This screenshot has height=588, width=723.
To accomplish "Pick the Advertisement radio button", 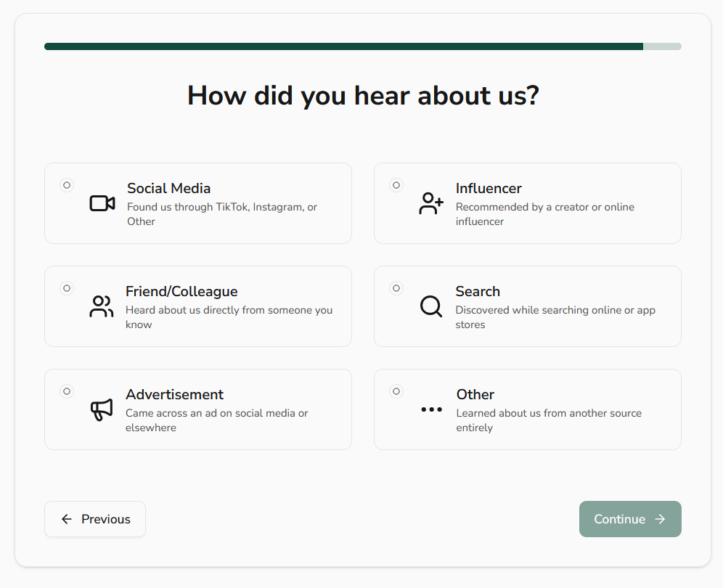I will (67, 391).
